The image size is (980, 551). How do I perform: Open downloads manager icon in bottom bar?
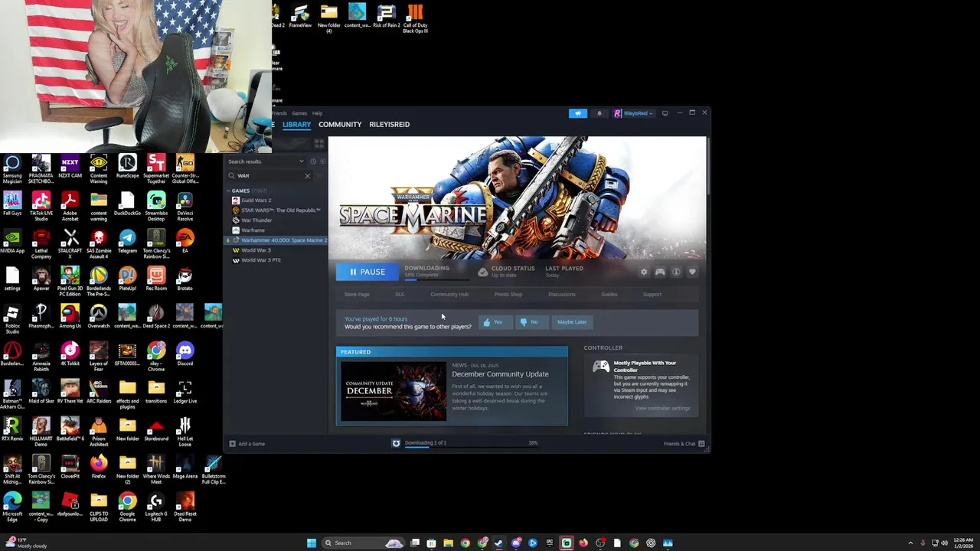[x=396, y=443]
